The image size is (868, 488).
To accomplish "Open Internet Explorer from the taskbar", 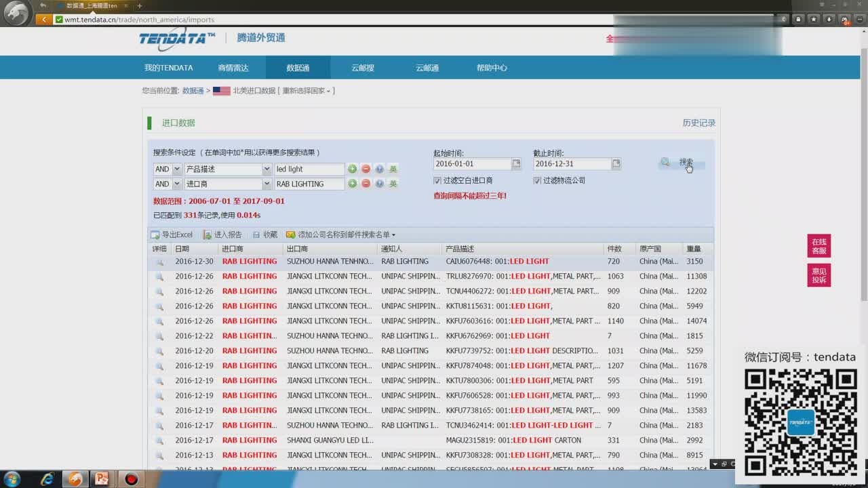I will (x=47, y=479).
